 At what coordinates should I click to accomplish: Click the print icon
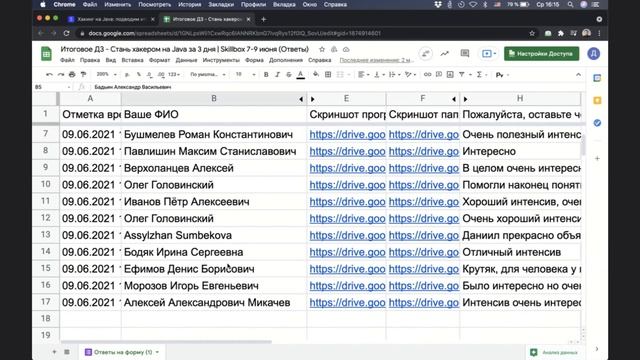[x=72, y=75]
